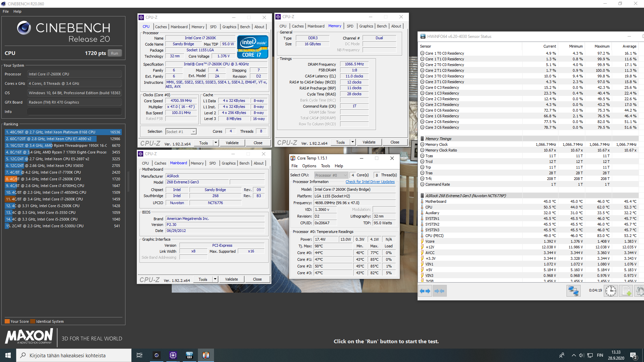Click the Motherboard temperature sensor icon
Viewport: 644px width, 362px height.
(422, 201)
